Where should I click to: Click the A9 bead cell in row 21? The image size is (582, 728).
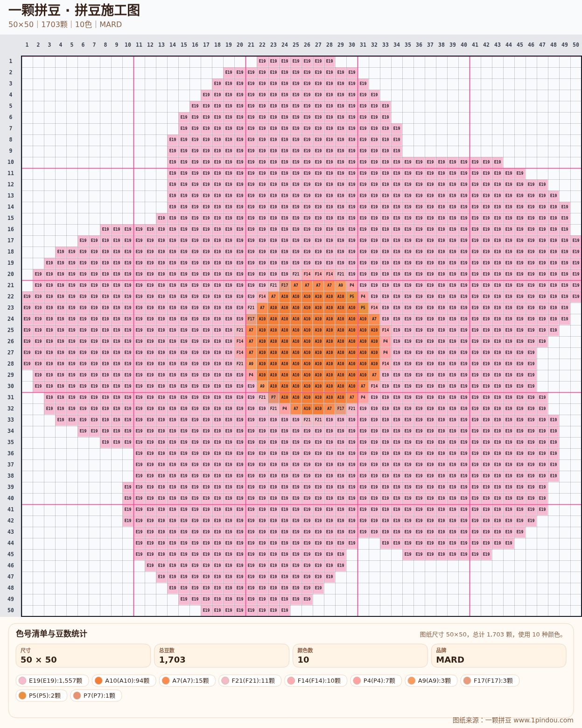[341, 285]
